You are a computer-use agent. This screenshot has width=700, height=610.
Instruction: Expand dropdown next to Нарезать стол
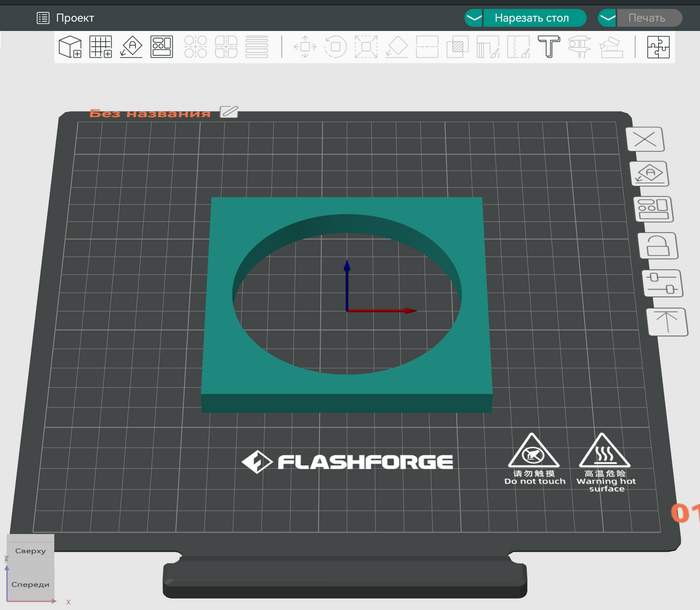pyautogui.click(x=474, y=18)
